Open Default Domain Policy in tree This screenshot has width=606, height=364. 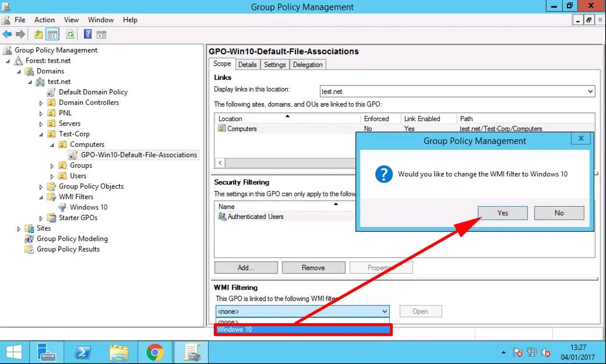point(93,92)
